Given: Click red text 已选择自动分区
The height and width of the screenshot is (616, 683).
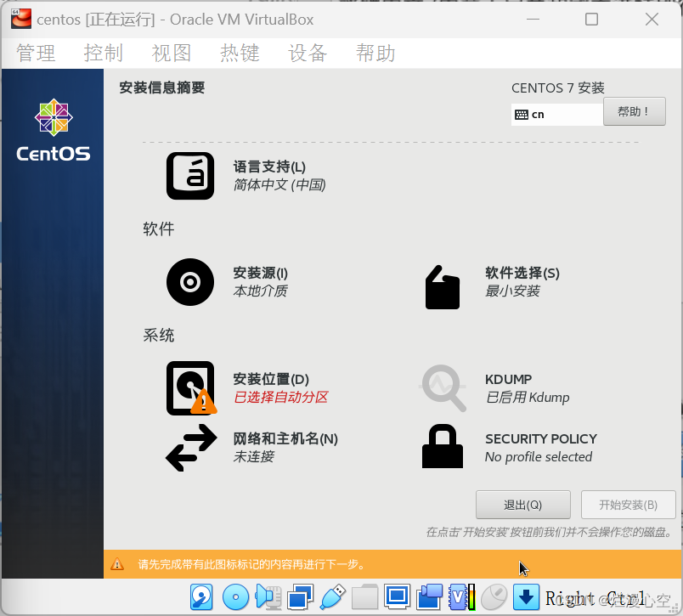Looking at the screenshot, I should [x=280, y=398].
